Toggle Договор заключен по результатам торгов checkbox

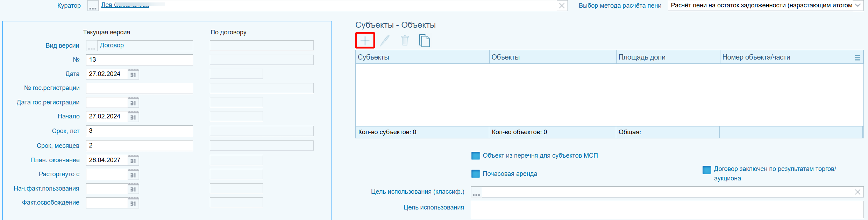(x=707, y=170)
